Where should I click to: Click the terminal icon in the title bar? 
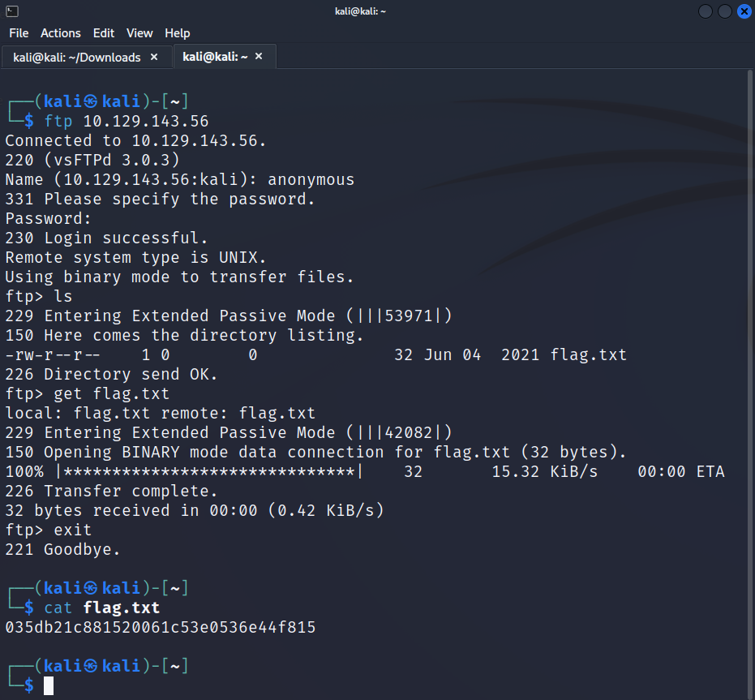(11, 11)
